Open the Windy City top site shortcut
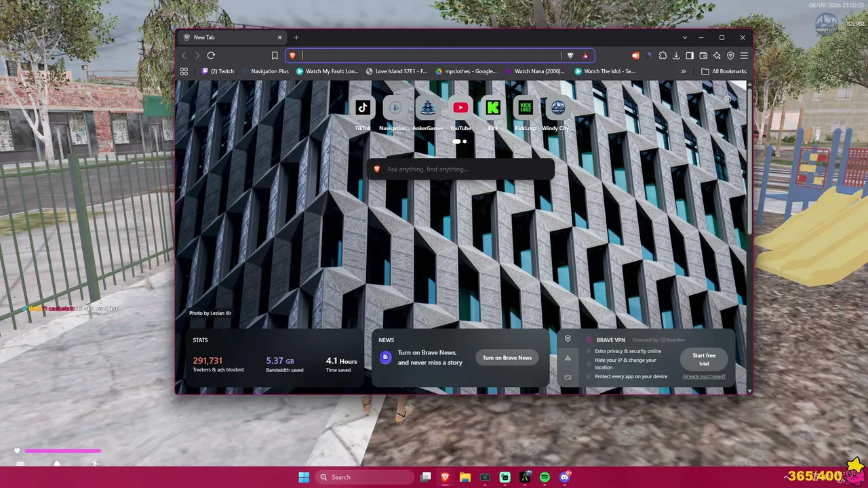Screen dimensions: 868x488 [x=558, y=107]
